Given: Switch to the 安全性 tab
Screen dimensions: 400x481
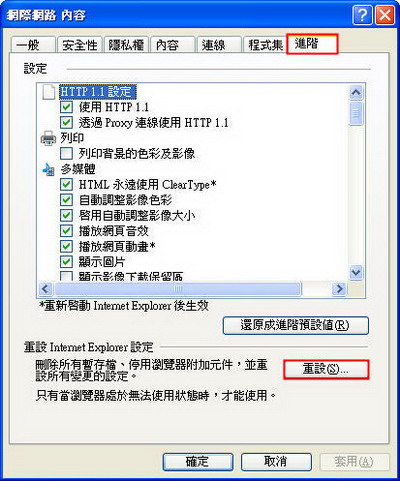Looking at the screenshot, I should pos(80,45).
